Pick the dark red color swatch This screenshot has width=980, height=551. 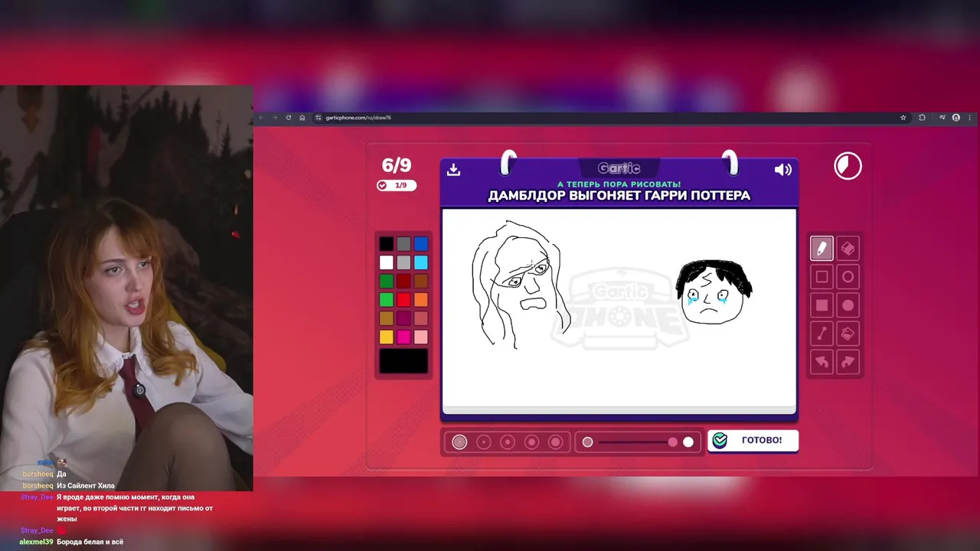(403, 281)
